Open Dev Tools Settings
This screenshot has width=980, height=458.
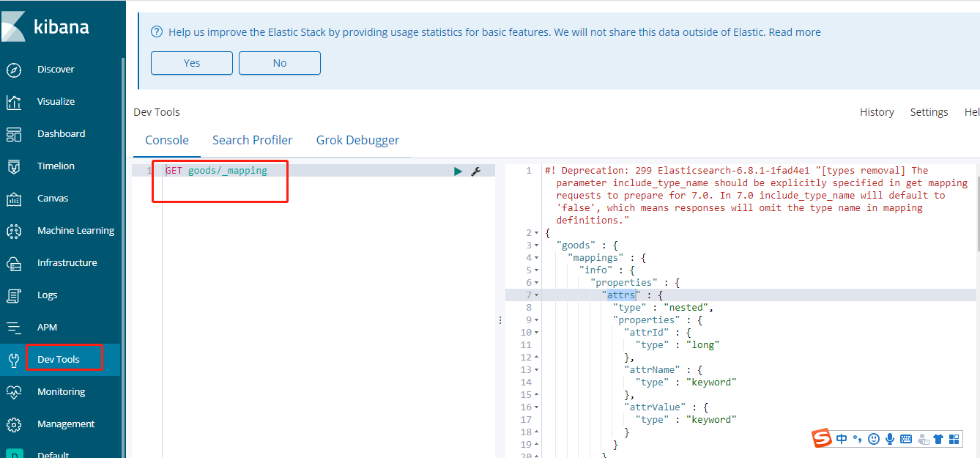(x=929, y=112)
